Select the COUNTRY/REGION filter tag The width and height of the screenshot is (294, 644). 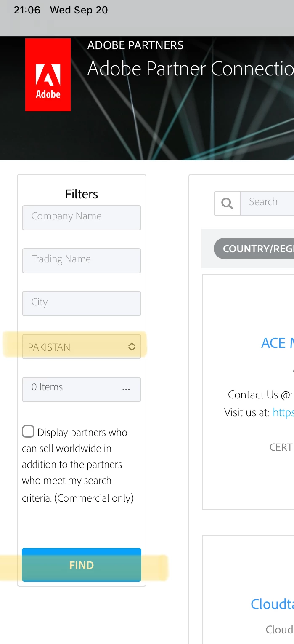point(254,249)
